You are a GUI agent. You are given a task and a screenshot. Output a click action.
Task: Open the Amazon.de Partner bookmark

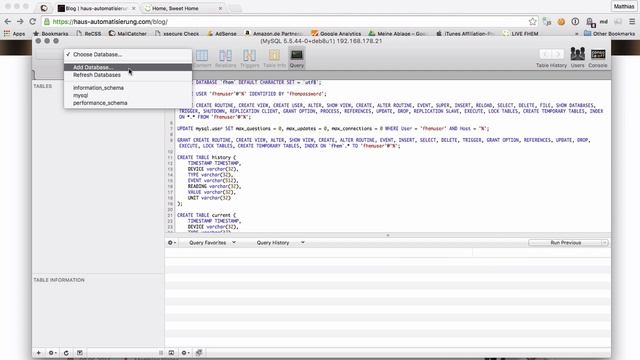[274, 33]
